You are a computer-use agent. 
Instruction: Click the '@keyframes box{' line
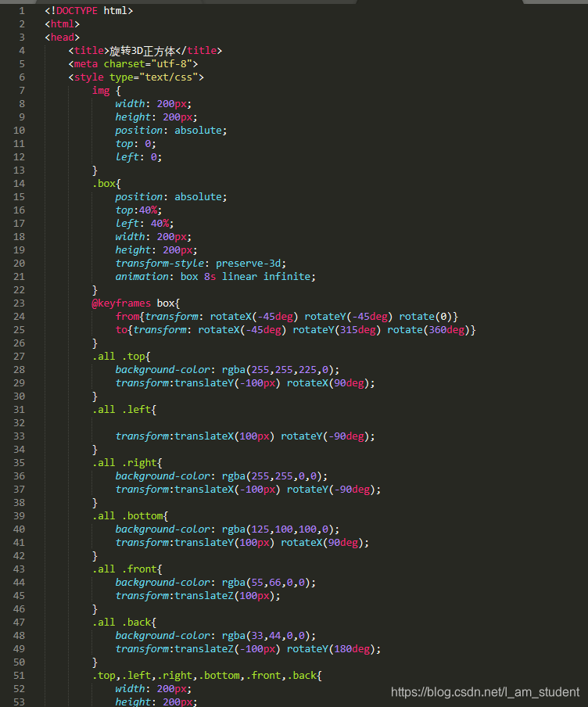click(x=136, y=303)
